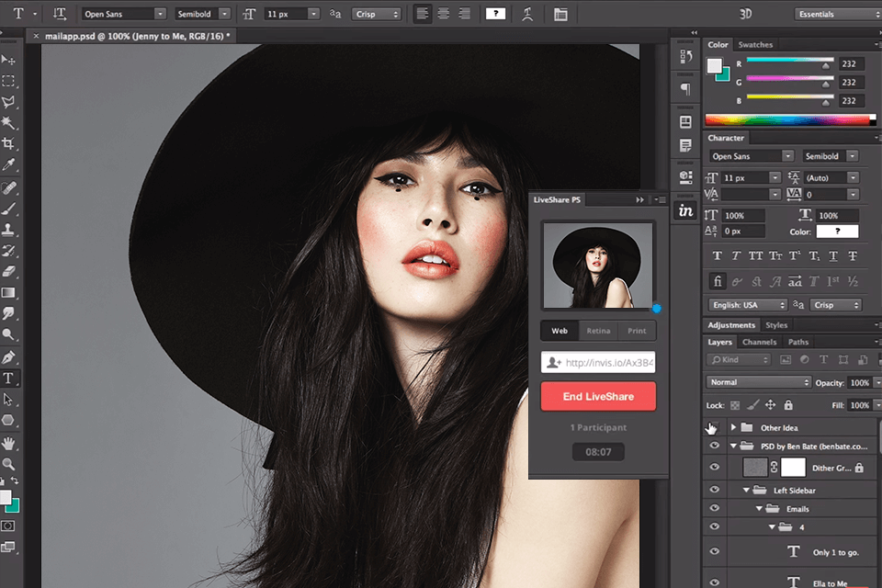Screen dimensions: 882x588
Task: Click the center text alignment icon
Action: (444, 14)
